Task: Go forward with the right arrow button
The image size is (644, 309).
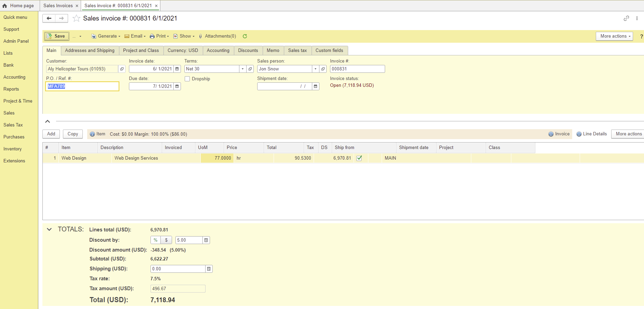Action: [x=62, y=18]
